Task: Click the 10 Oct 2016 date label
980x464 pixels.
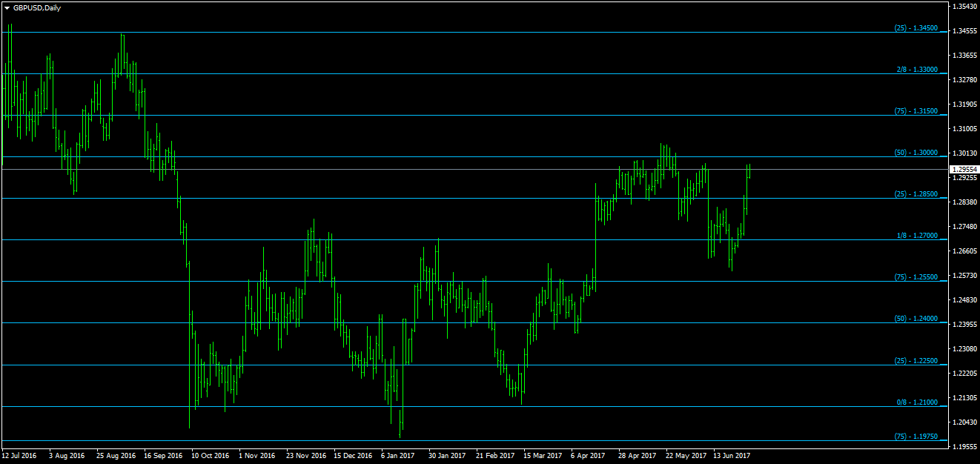Action: point(211,456)
